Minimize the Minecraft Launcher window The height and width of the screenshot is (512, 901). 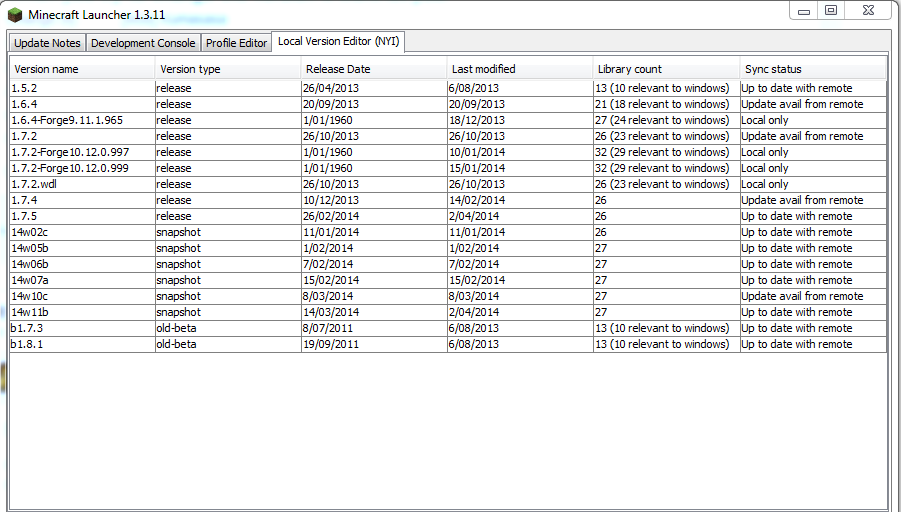coord(804,11)
